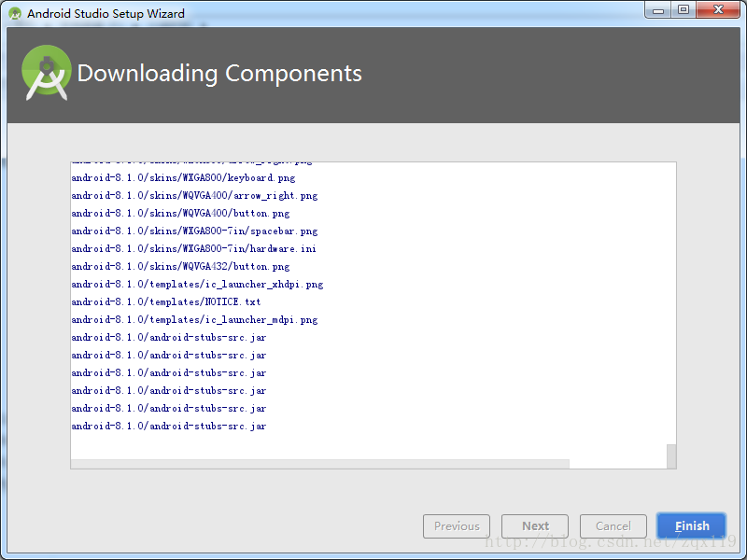Select the WQVGA432/button.png log line
This screenshot has width=747, height=560.
coord(180,266)
